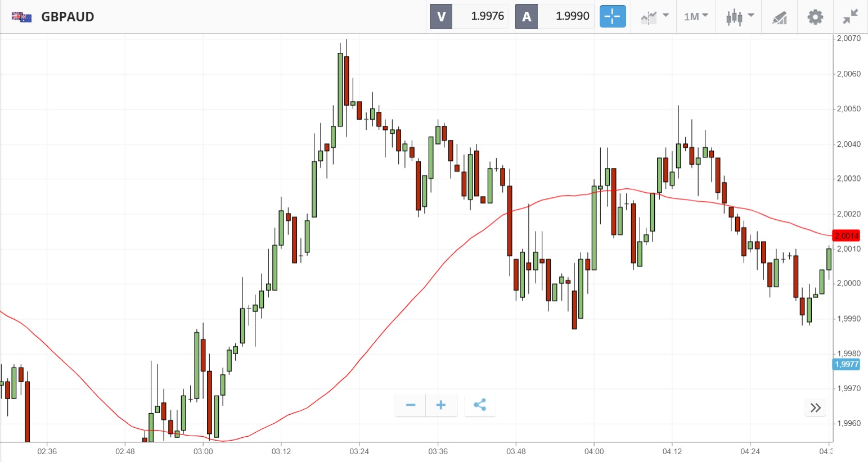This screenshot has width=868, height=462.
Task: Toggle the crosshair cursor button
Action: click(612, 16)
